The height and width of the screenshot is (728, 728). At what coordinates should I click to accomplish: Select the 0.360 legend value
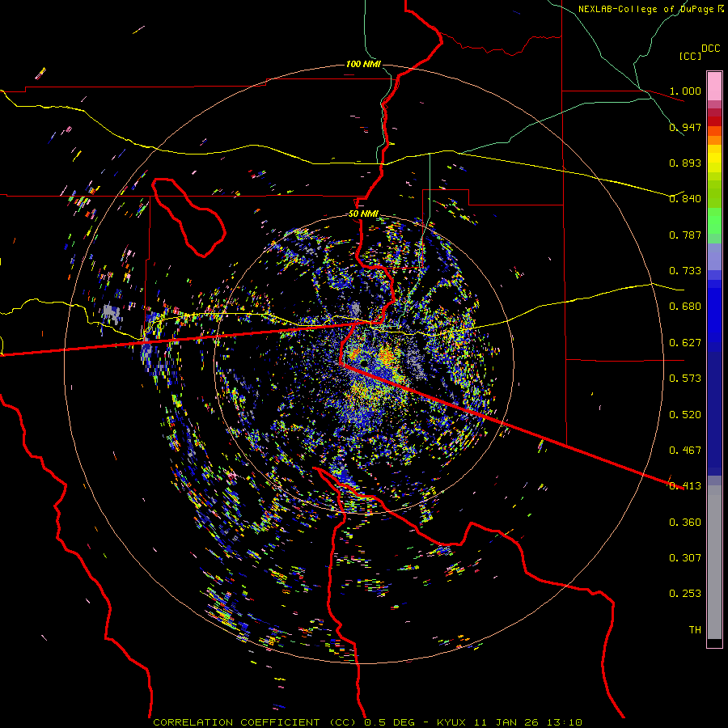click(x=685, y=523)
